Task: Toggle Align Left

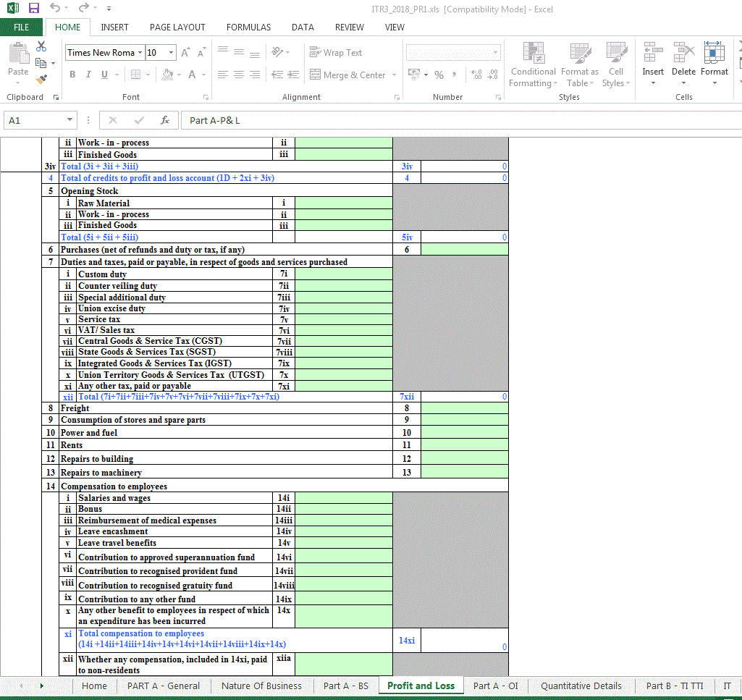Action: (223, 75)
